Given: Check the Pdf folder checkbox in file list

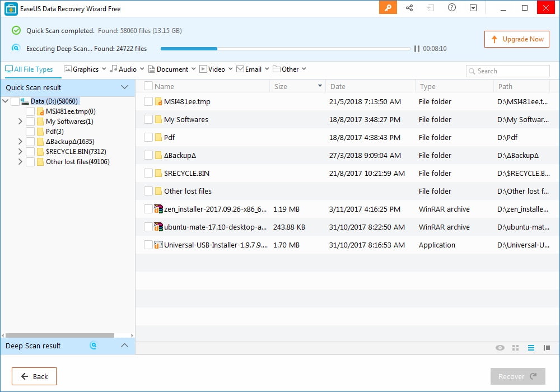Looking at the screenshot, I should (148, 137).
